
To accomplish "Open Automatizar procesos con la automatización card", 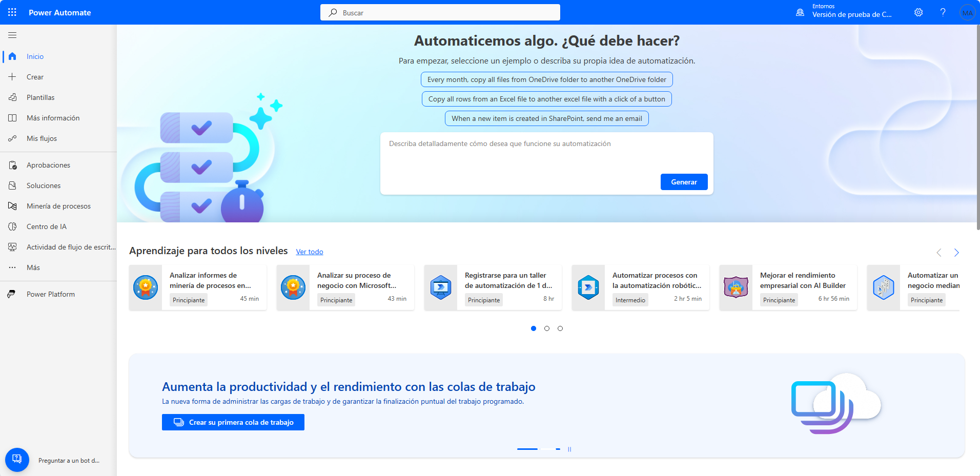I will pyautogui.click(x=641, y=287).
